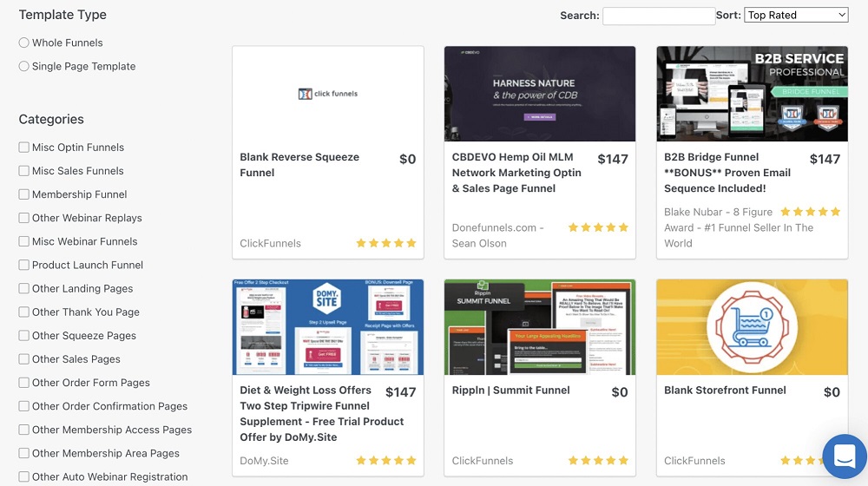
Task: Toggle the Other Order Form Pages checkbox
Action: [x=23, y=383]
